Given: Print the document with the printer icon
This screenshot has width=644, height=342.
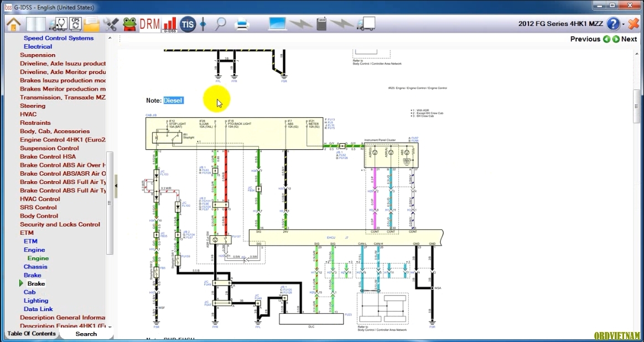Looking at the screenshot, I should tap(242, 25).
